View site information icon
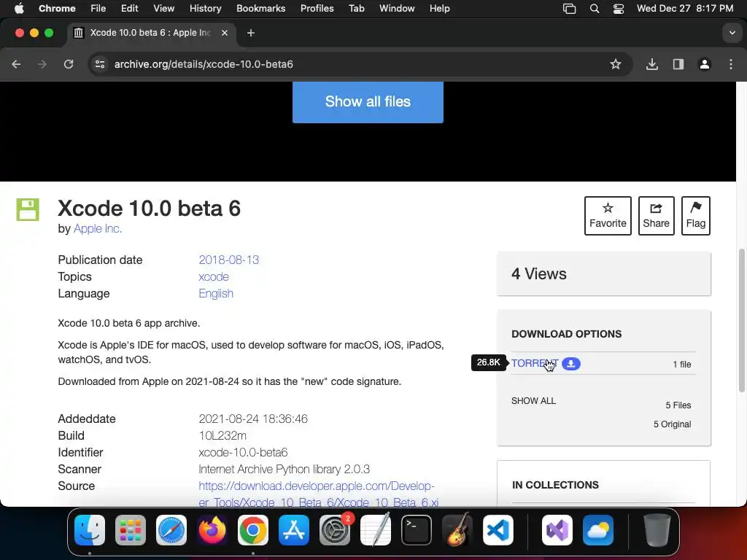Image resolution: width=747 pixels, height=560 pixels. 99,64
